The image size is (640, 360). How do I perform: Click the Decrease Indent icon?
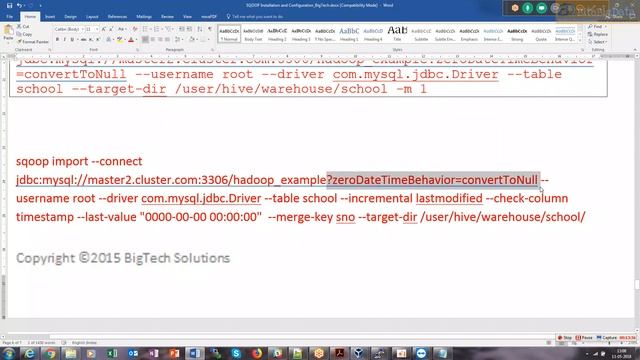[x=182, y=29]
